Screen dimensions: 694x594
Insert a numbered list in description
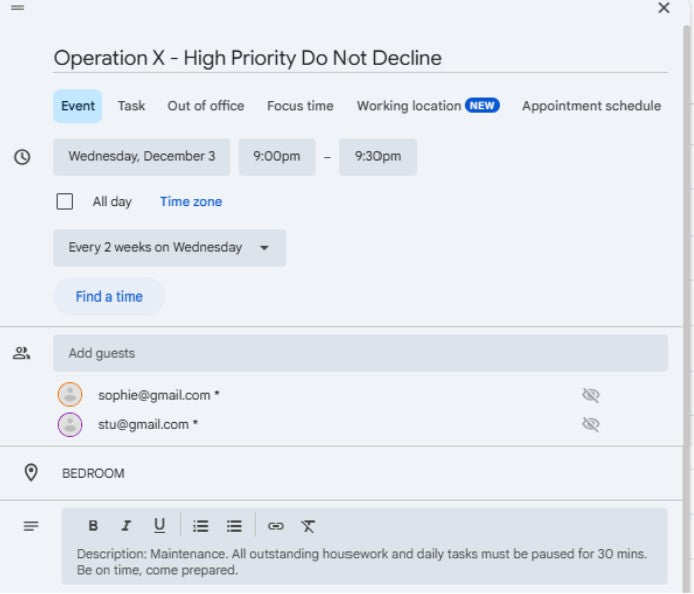[x=201, y=526]
